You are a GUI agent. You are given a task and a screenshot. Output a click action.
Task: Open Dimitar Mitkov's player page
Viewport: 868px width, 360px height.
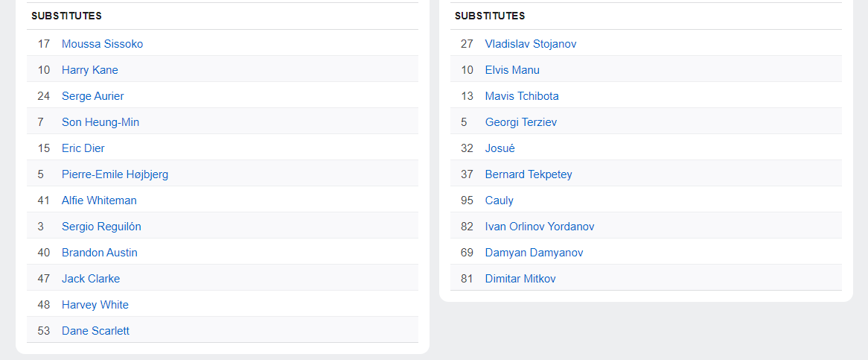pyautogui.click(x=520, y=279)
